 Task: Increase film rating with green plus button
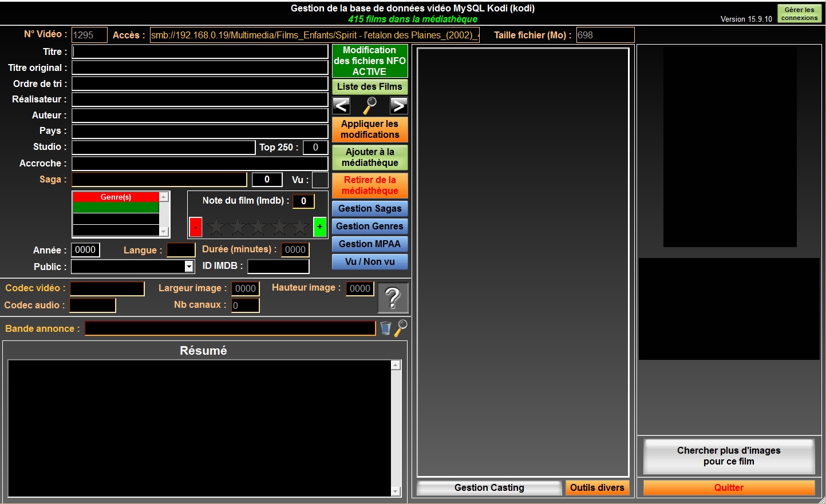coord(319,227)
